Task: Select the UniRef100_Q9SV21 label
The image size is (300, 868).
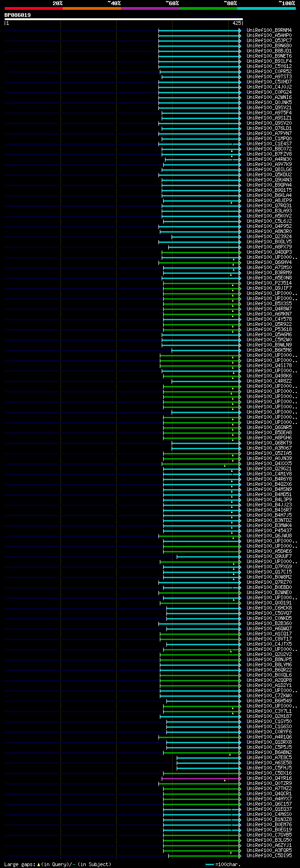Action: (x=269, y=107)
